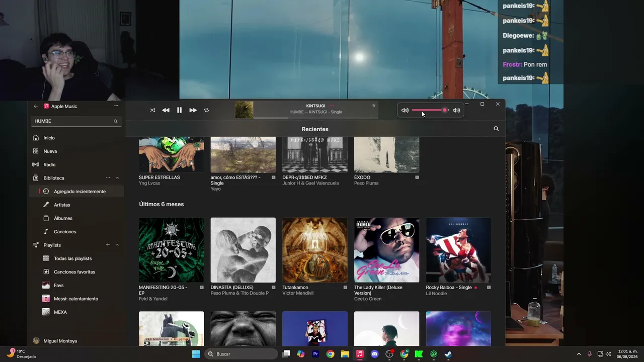Select Biblioteca in the sidebar
Screen dimensions: 644x362
54,178
